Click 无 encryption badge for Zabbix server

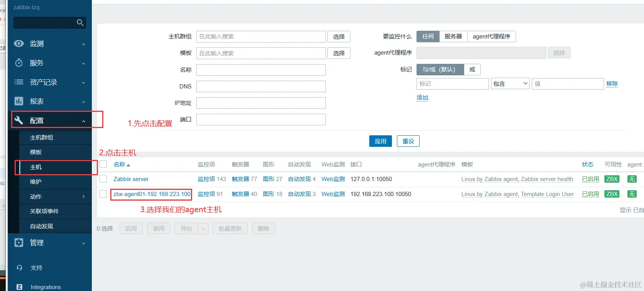click(632, 179)
